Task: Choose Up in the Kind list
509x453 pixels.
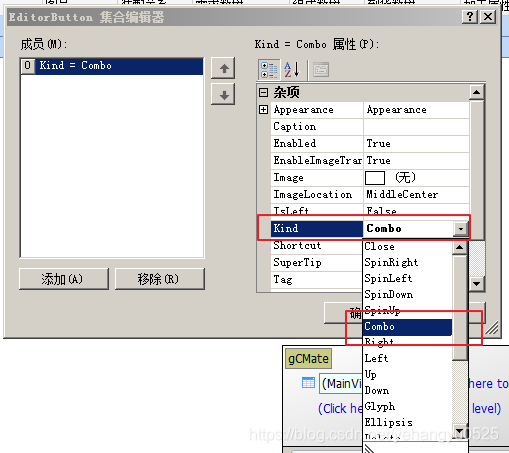Action: (407, 374)
